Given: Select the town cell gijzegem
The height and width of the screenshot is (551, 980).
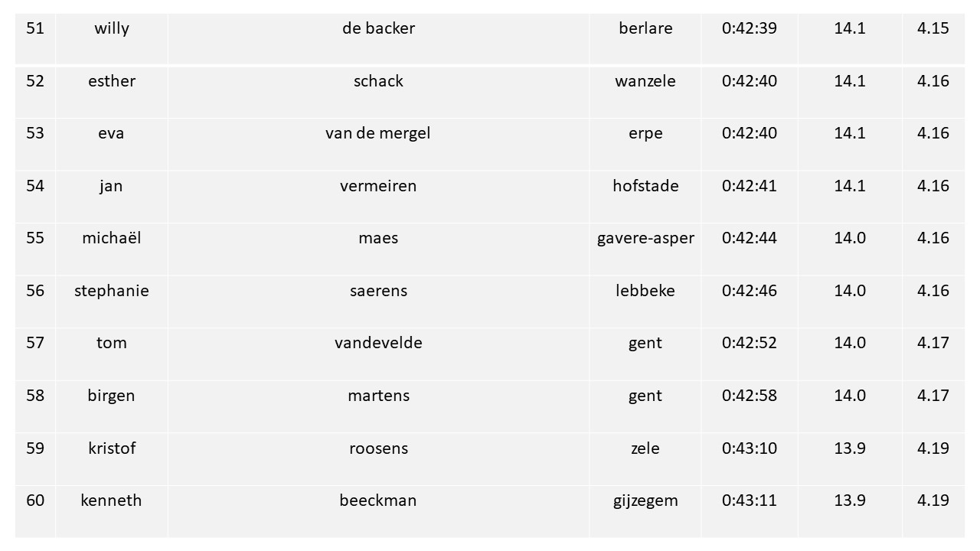Looking at the screenshot, I should point(645,512).
